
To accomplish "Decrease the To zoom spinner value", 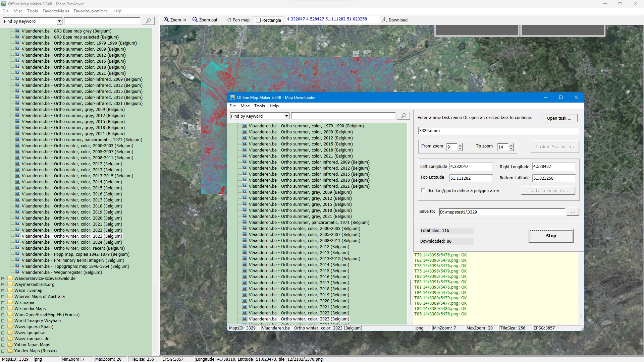I will click(511, 149).
